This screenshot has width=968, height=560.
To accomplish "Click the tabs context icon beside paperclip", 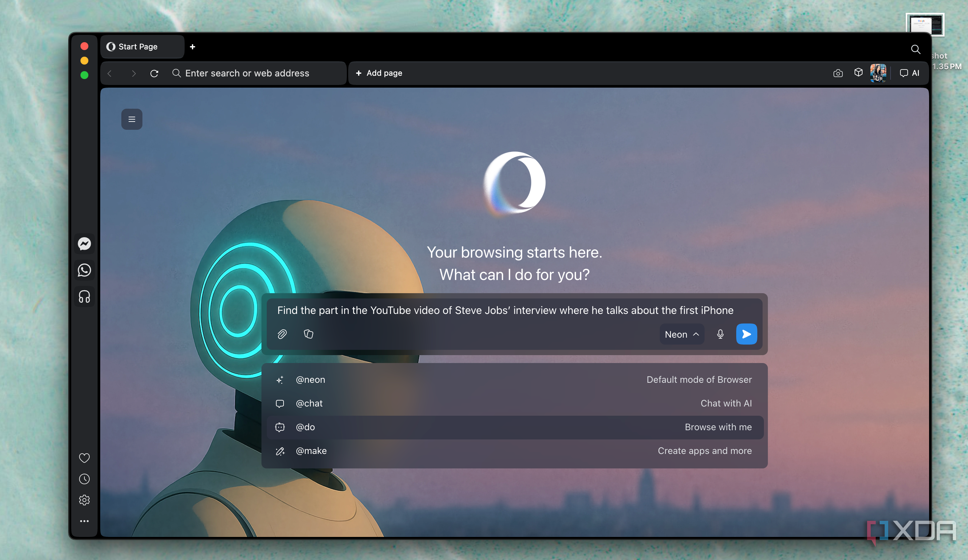I will tap(309, 334).
